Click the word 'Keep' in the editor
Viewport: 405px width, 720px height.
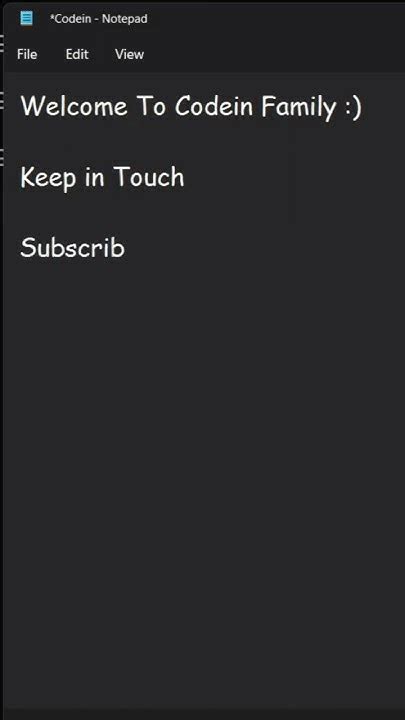click(48, 178)
